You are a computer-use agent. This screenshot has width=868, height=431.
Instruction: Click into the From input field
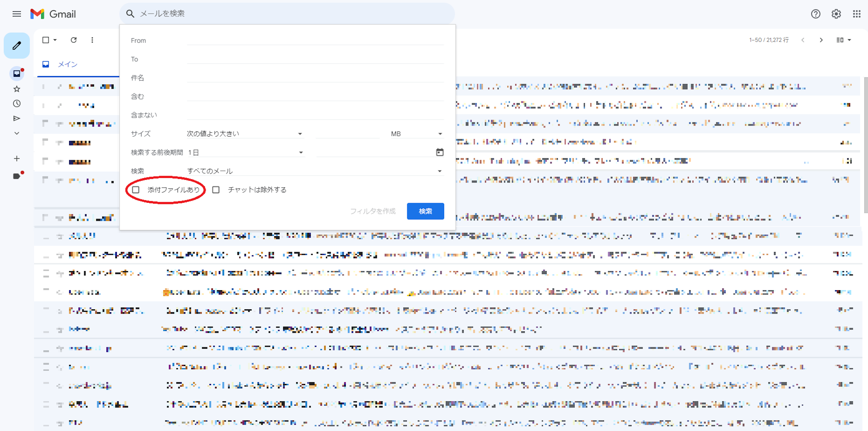coord(315,40)
